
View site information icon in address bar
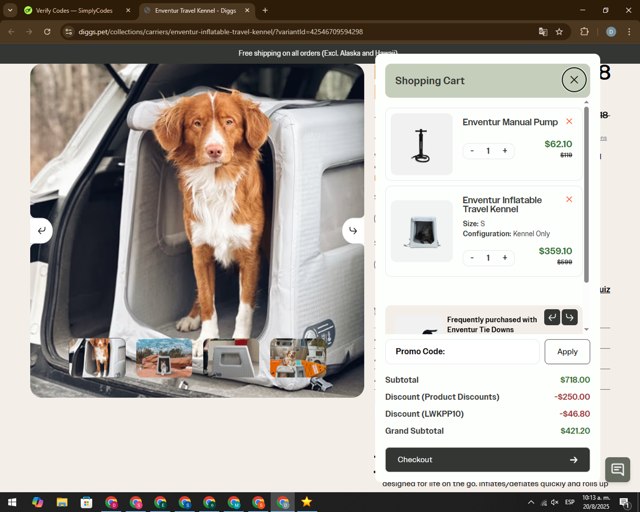[69, 32]
